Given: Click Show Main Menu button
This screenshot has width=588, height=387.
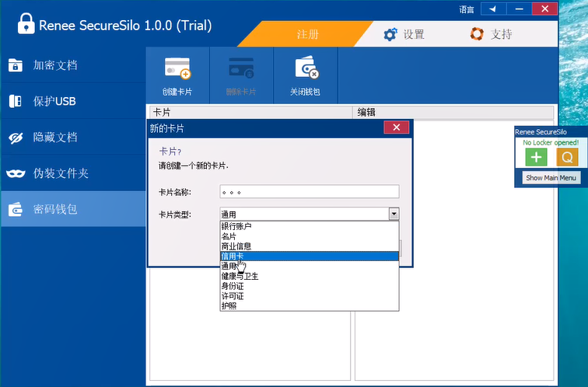Looking at the screenshot, I should (x=551, y=178).
